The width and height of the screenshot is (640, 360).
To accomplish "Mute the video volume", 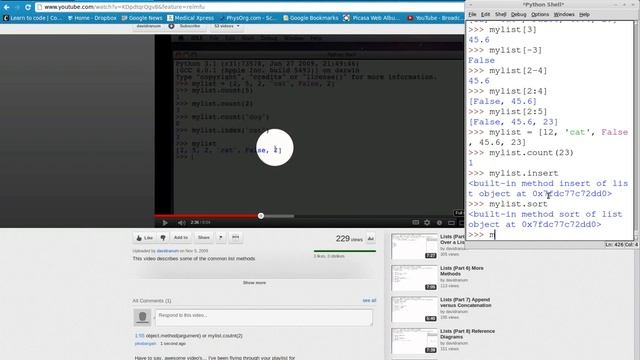I will (182, 222).
